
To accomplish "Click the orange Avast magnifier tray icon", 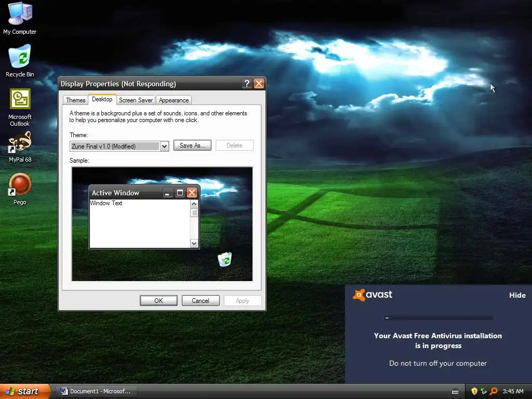I will point(494,391).
